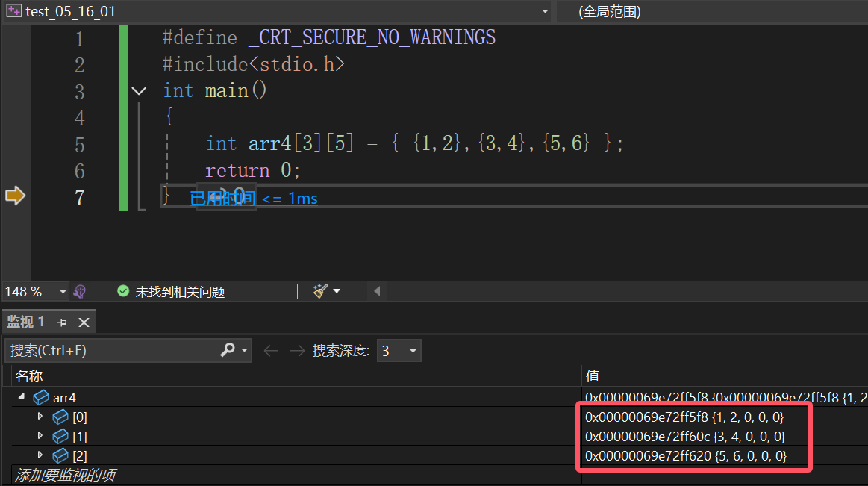Click the blue cube icon beside [1]

[x=60, y=437]
